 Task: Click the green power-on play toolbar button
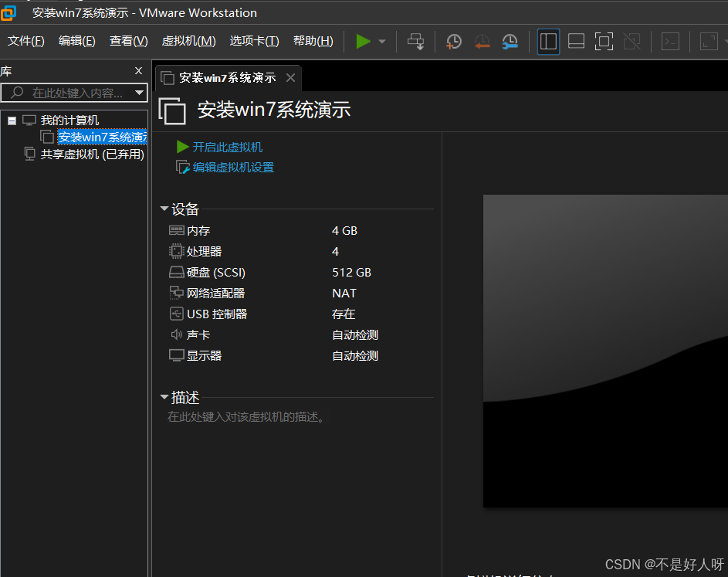click(363, 42)
